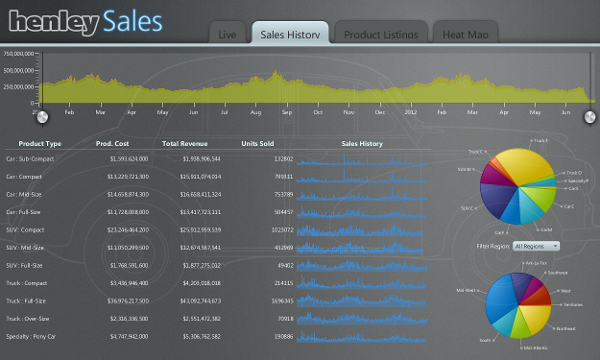Click the purple Ark-La-Tex region pie slice
Viewport: 600px width, 360px height.
coord(521,285)
